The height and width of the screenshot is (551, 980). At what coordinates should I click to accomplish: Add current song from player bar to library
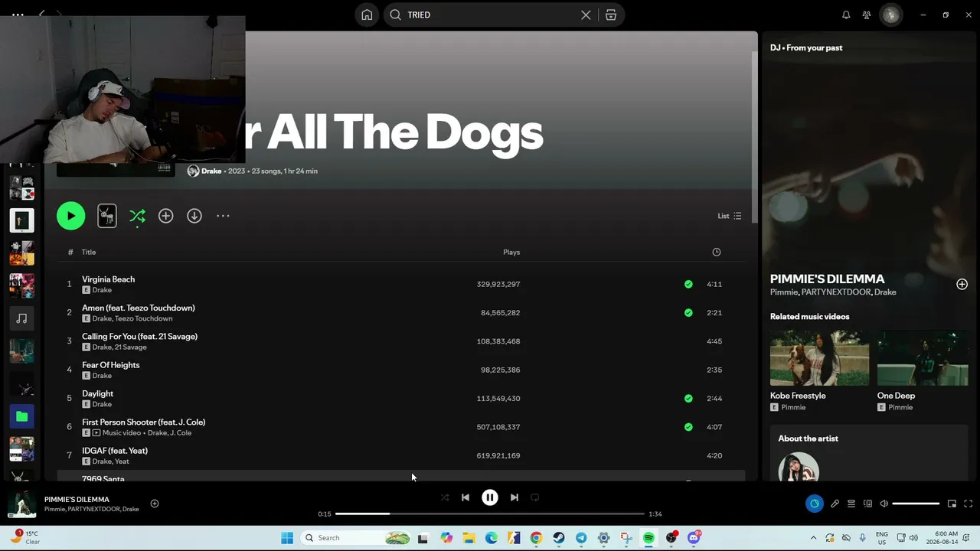point(155,504)
